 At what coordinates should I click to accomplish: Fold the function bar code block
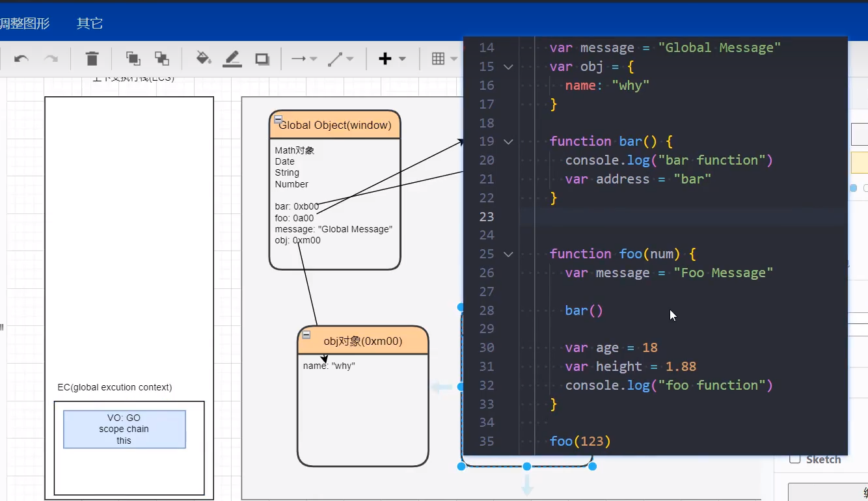pos(508,141)
